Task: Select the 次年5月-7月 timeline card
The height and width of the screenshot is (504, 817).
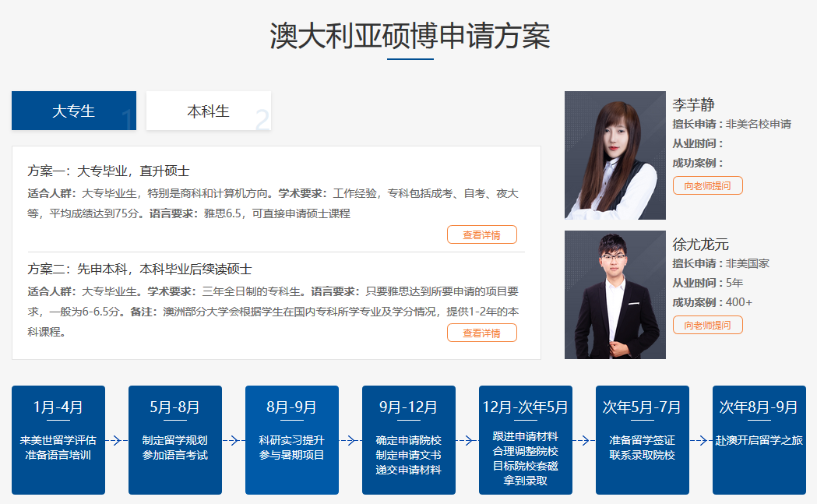Action: click(x=642, y=440)
